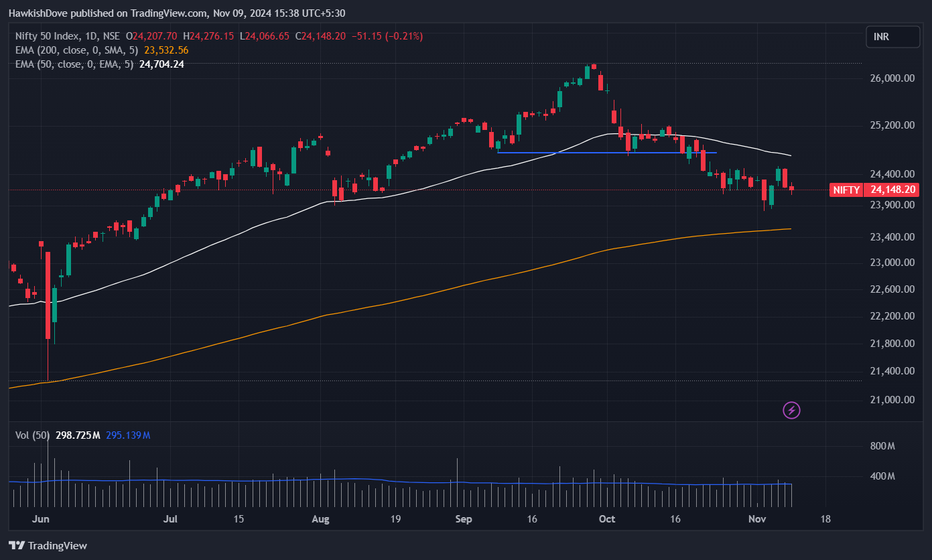The width and height of the screenshot is (932, 560).
Task: Click the 295.139M volume average value
Action: click(128, 435)
